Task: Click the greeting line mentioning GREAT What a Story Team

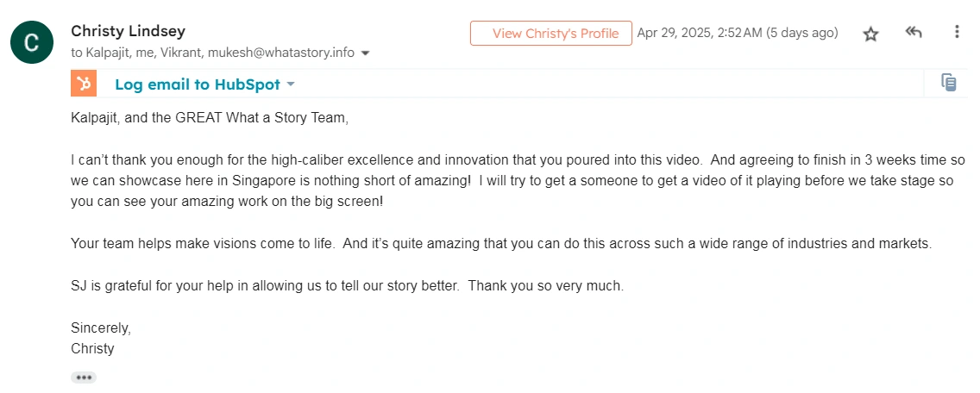Action: pyautogui.click(x=210, y=117)
